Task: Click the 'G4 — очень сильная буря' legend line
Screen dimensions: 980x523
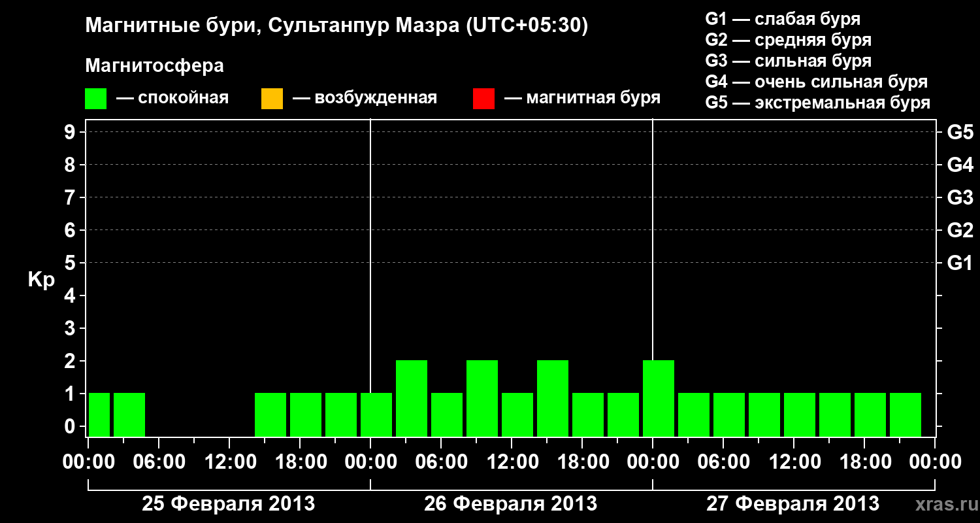Action: tap(817, 82)
